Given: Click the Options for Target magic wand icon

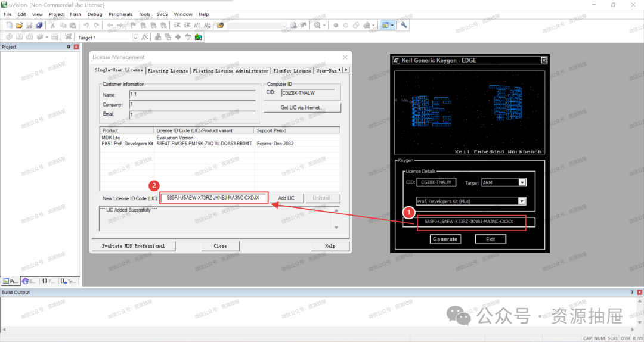Looking at the screenshot, I should click(144, 37).
